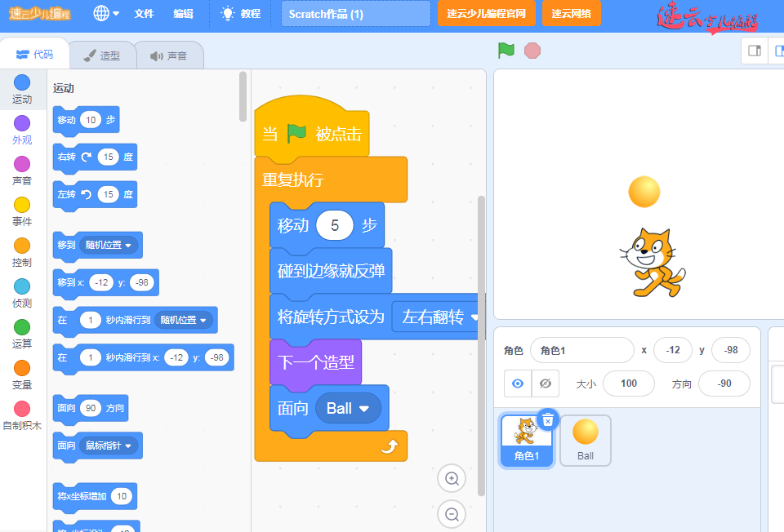The image size is (784, 532).
Task: Select the Ball sprite thumbnail
Action: pos(585,440)
